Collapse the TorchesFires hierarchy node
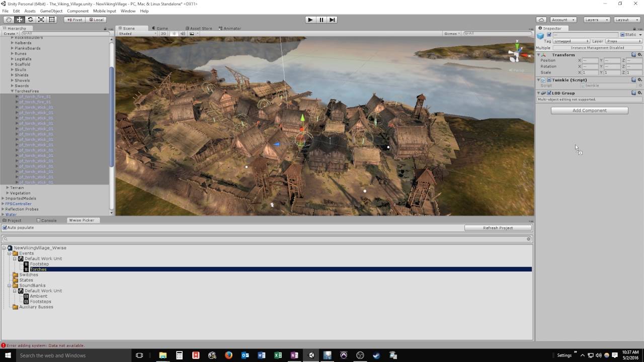This screenshot has width=644, height=362. tap(13, 92)
